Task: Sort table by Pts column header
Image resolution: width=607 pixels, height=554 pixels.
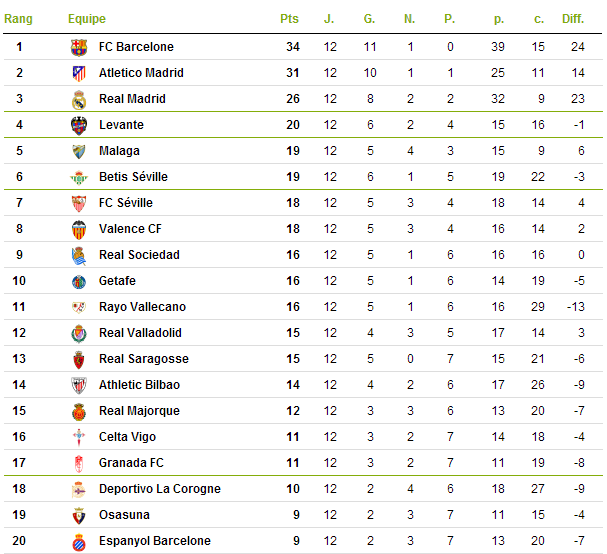Action: coord(289,19)
